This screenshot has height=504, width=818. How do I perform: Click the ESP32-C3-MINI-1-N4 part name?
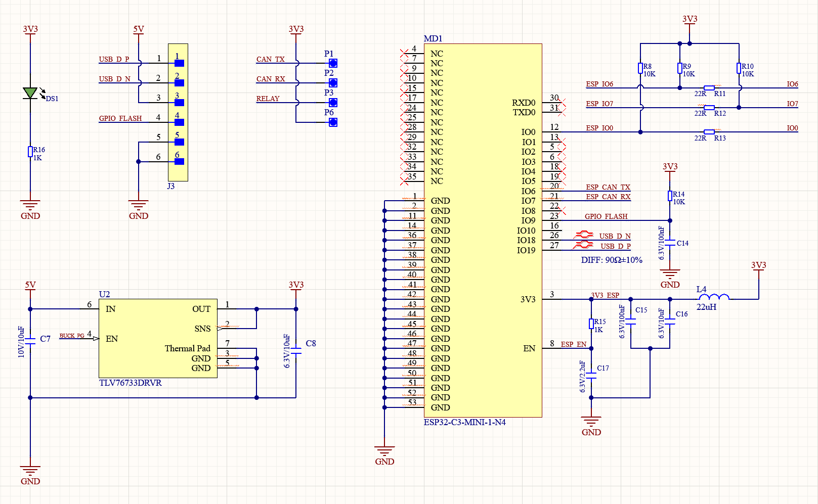(x=464, y=422)
